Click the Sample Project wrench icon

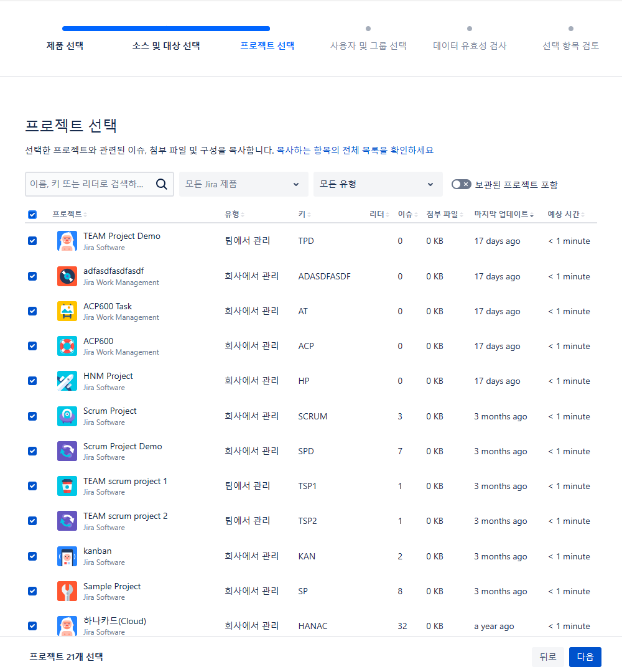(67, 592)
